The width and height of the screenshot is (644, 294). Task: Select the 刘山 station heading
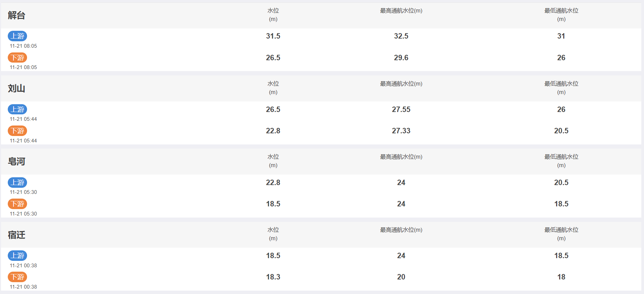pyautogui.click(x=17, y=88)
